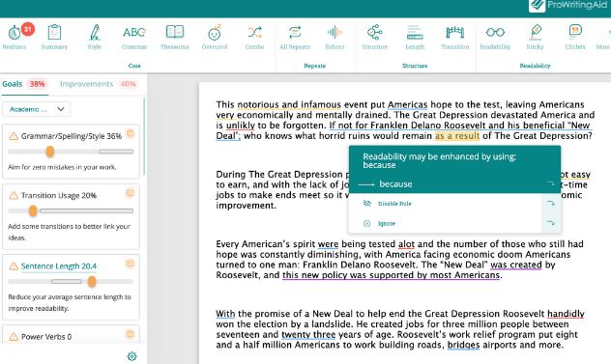Open the Summary report
The image size is (611, 364).
[54, 38]
